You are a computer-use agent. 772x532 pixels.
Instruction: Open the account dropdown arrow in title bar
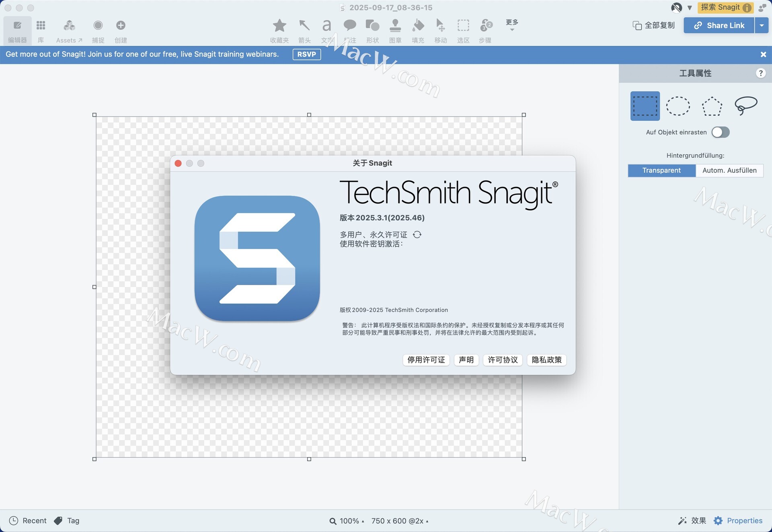pyautogui.click(x=690, y=8)
